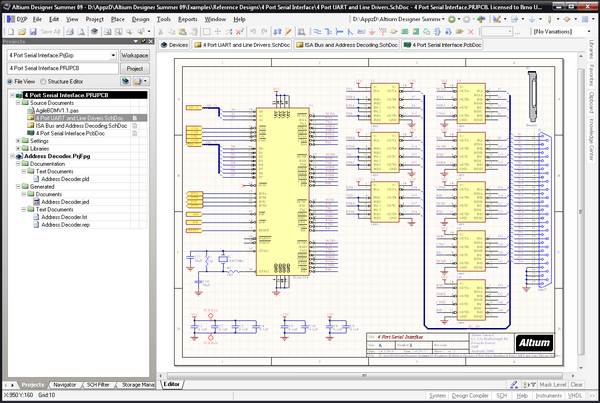600x403 pixels.
Task: Click the Project button
Action: pyautogui.click(x=135, y=69)
